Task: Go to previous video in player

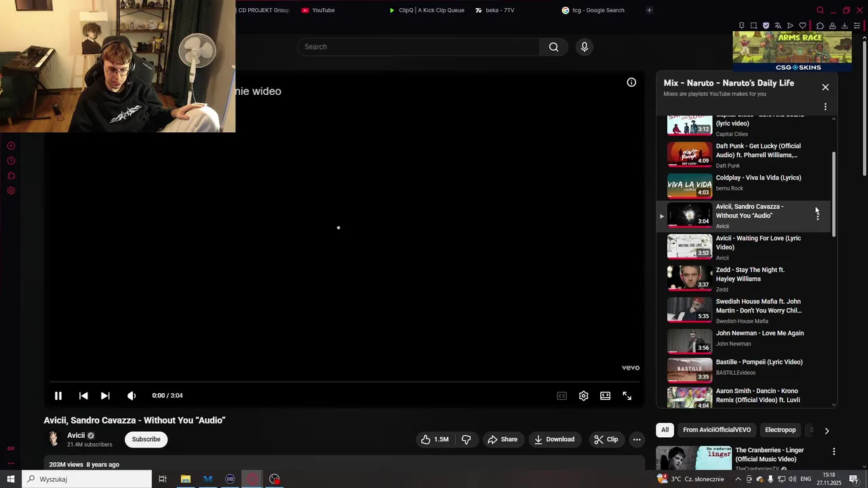Action: pyautogui.click(x=83, y=396)
